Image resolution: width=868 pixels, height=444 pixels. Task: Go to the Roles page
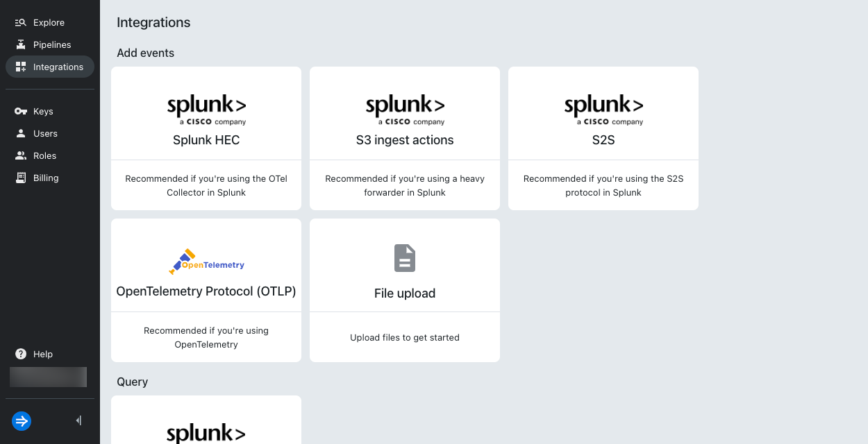click(50, 155)
